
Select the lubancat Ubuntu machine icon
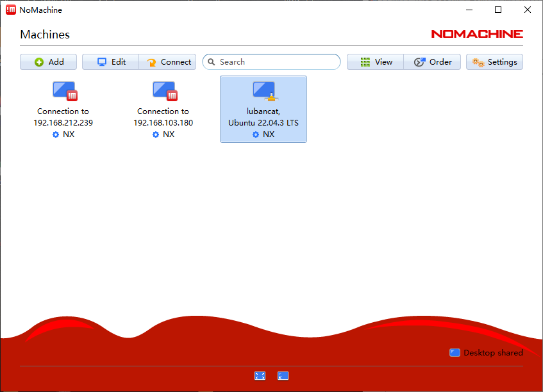point(263,91)
